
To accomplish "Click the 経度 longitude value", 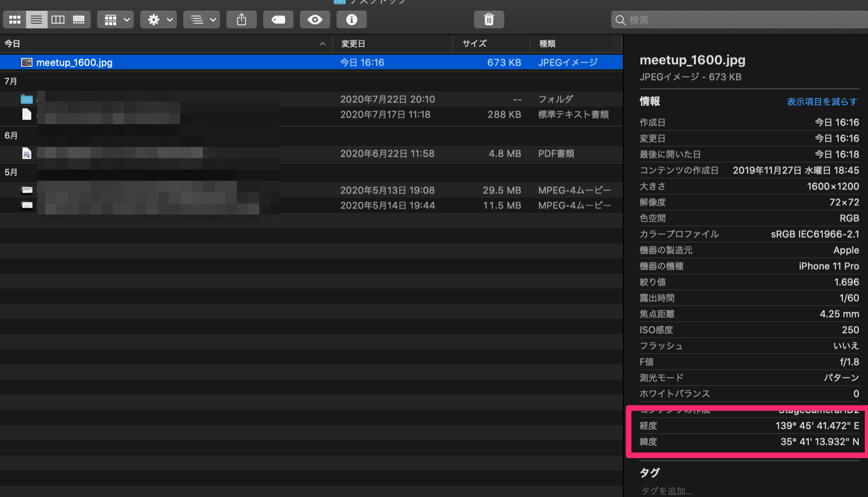I will (x=817, y=426).
